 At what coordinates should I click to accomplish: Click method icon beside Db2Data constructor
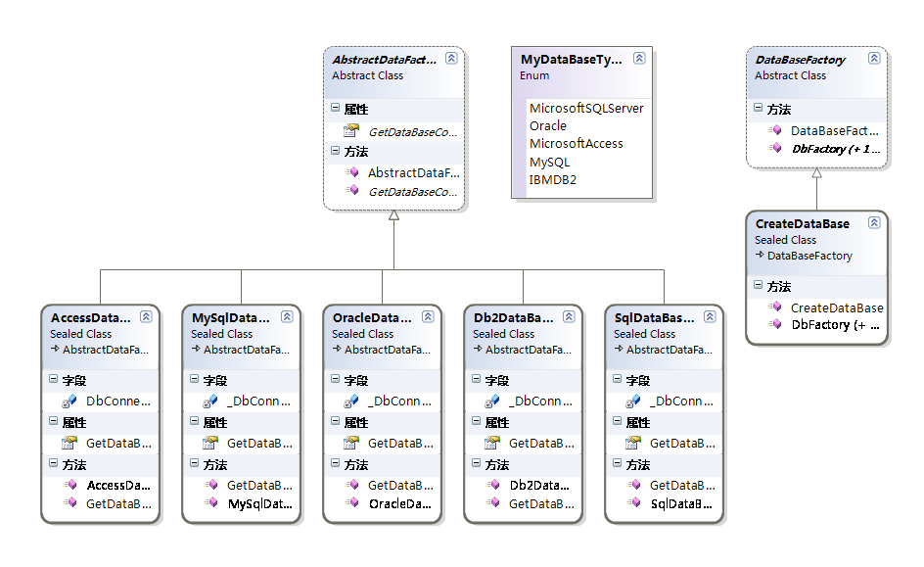pyautogui.click(x=492, y=485)
